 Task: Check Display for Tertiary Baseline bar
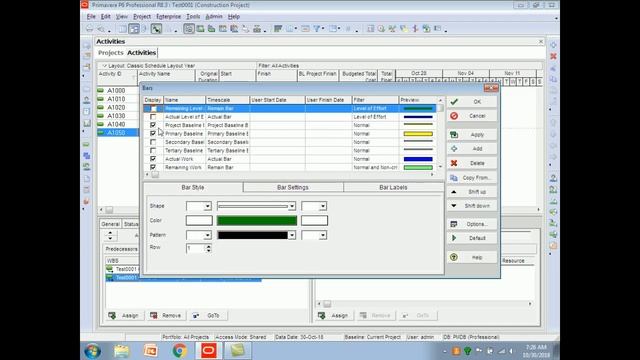pyautogui.click(x=153, y=151)
